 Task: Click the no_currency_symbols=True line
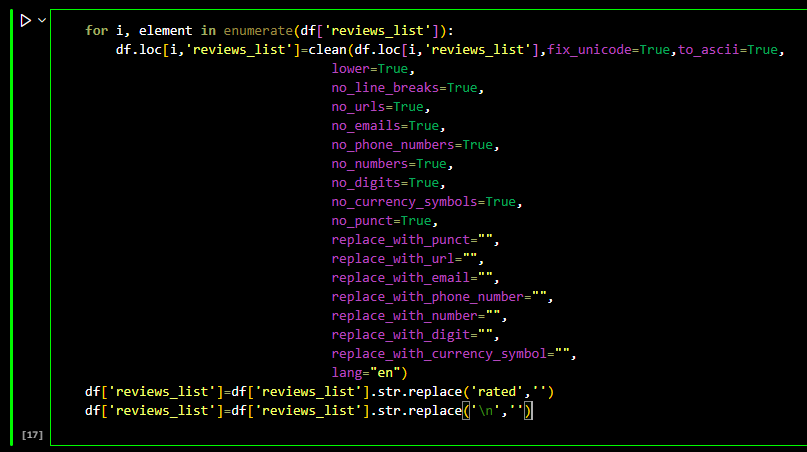[424, 202]
